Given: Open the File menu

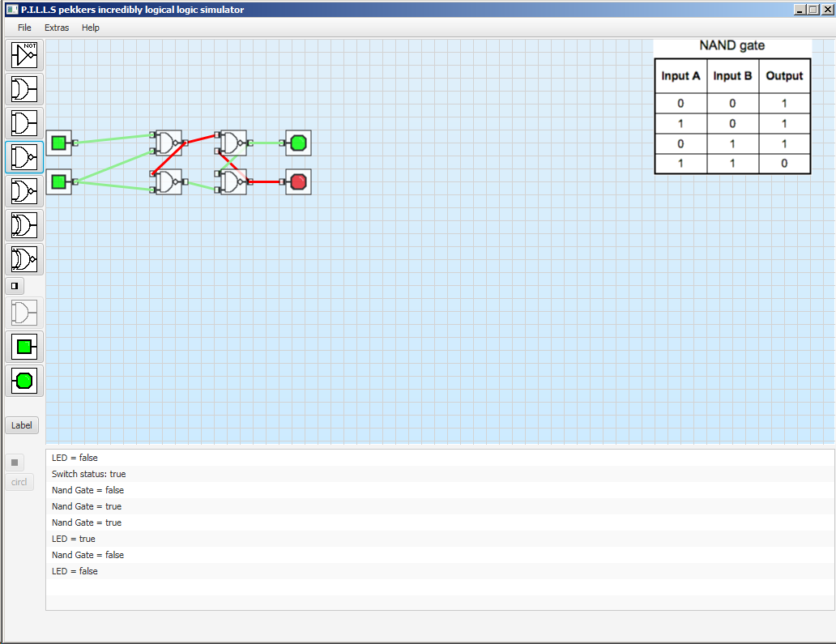Looking at the screenshot, I should pos(24,28).
